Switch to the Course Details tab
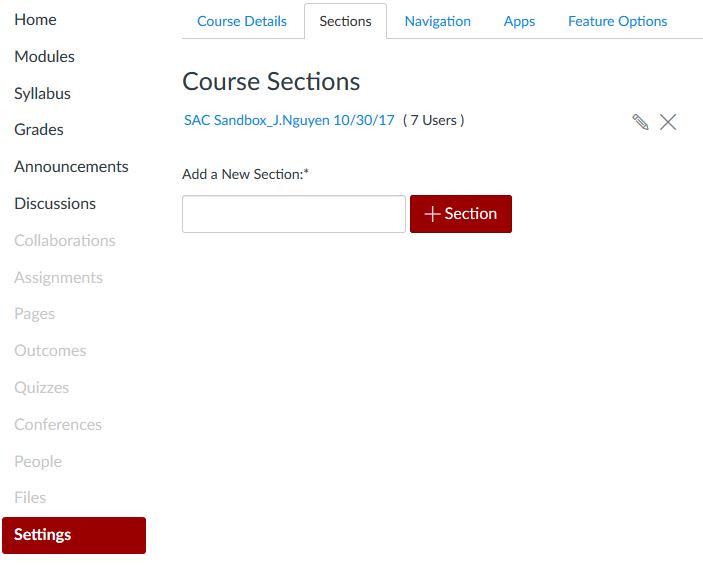This screenshot has width=703, height=568. pyautogui.click(x=242, y=21)
